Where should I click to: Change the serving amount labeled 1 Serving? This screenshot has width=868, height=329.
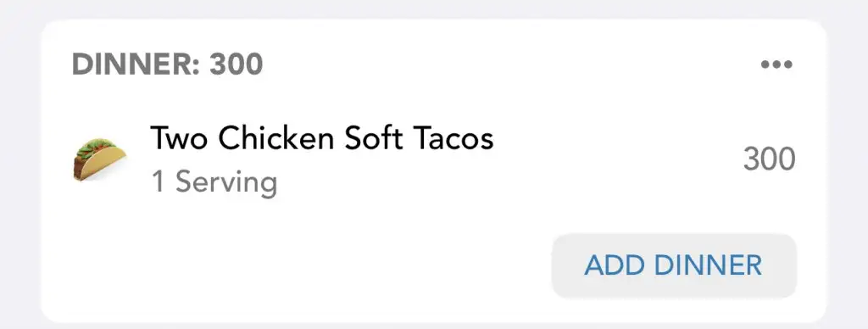pos(214,182)
